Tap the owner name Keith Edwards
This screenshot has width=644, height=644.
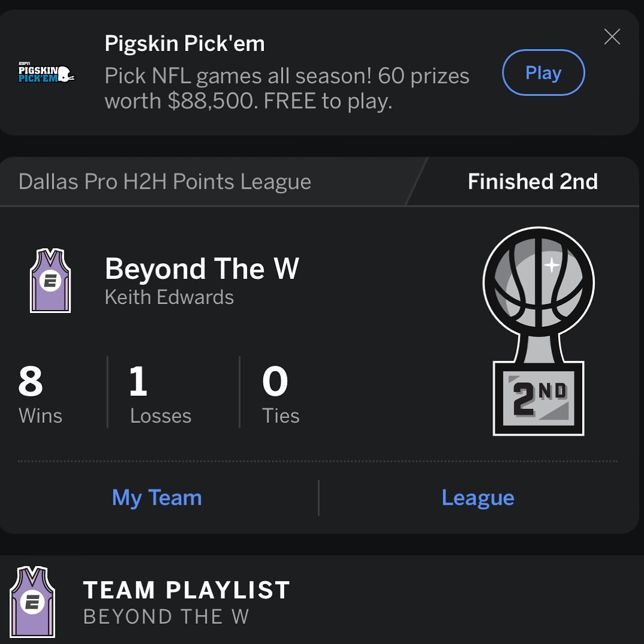[x=169, y=297]
